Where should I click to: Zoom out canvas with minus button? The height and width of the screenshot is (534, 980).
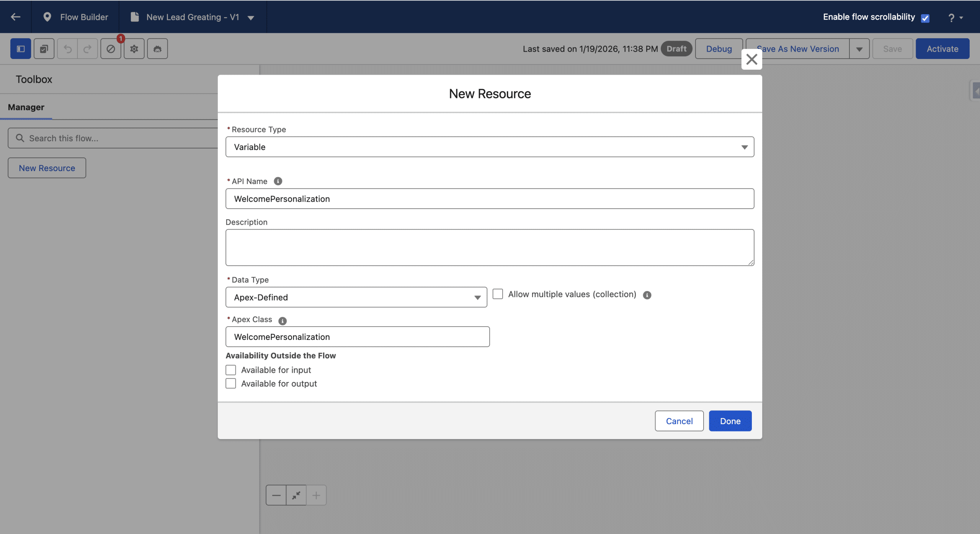[x=276, y=495]
